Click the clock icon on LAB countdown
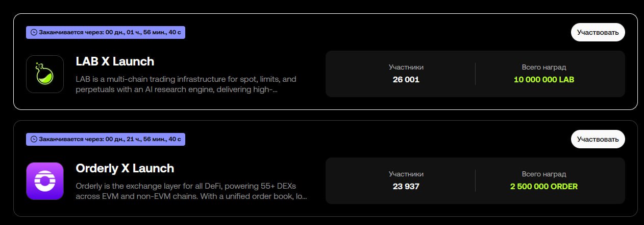 click(x=34, y=32)
